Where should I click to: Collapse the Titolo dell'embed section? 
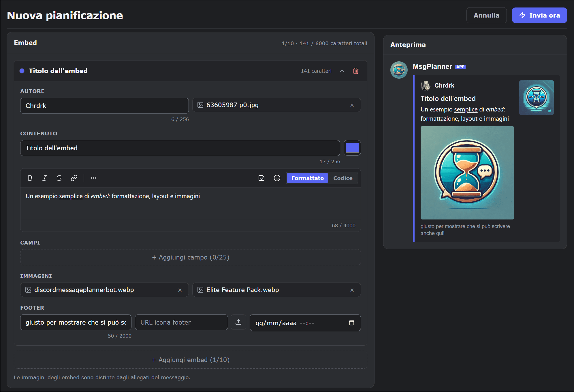pos(342,71)
